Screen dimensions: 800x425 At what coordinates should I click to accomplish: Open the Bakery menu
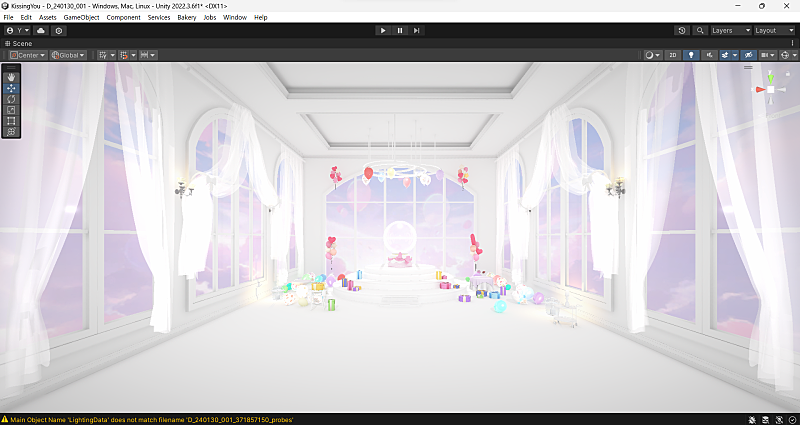(186, 17)
